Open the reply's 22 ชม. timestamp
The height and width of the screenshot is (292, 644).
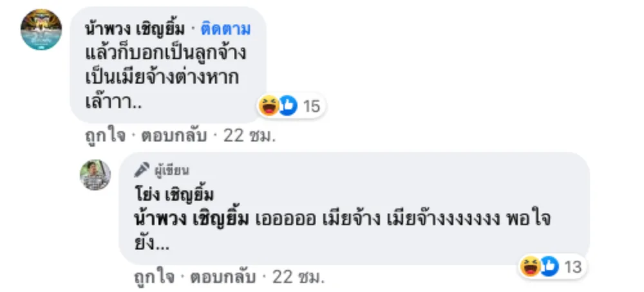pos(299,278)
